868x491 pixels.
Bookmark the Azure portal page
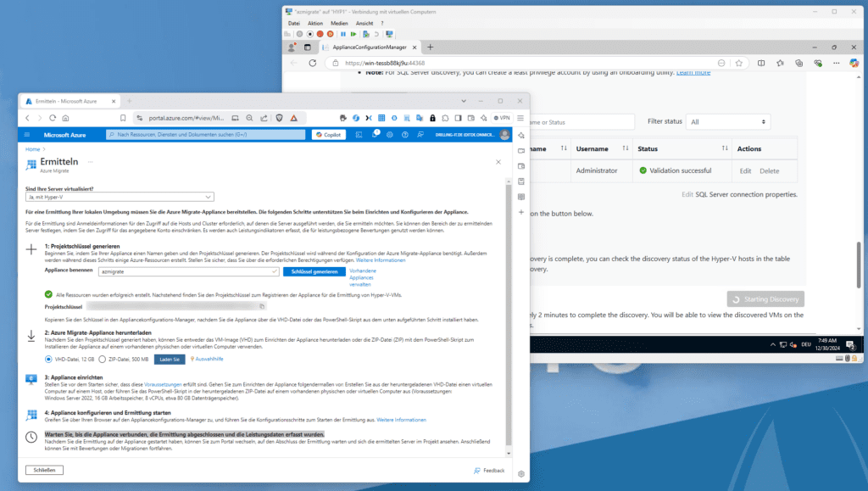click(x=123, y=118)
